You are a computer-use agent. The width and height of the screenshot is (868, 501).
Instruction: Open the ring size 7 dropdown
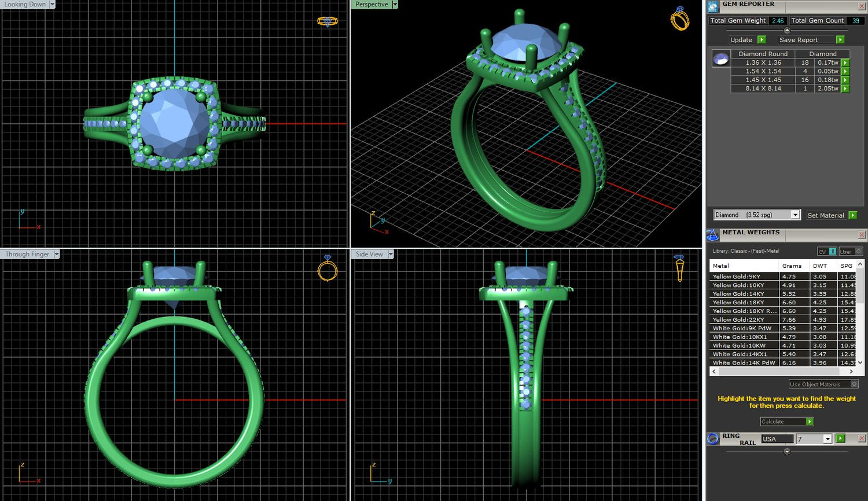pyautogui.click(x=827, y=439)
